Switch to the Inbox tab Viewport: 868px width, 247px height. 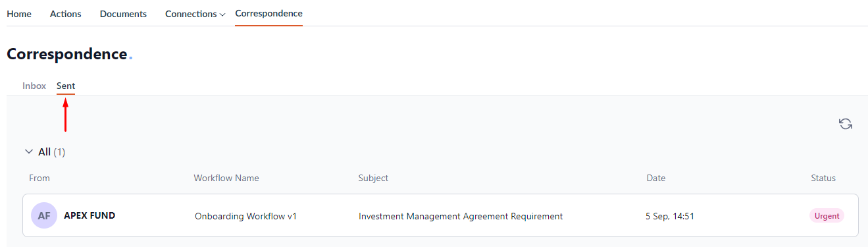click(34, 86)
